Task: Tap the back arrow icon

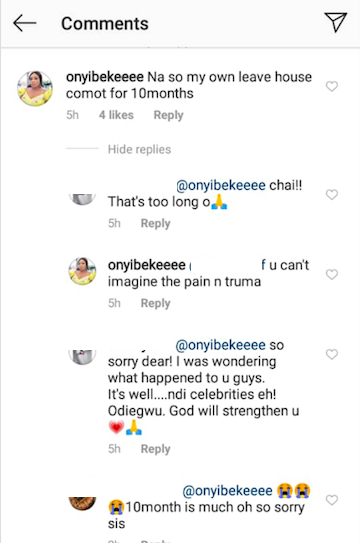Action: click(x=25, y=23)
